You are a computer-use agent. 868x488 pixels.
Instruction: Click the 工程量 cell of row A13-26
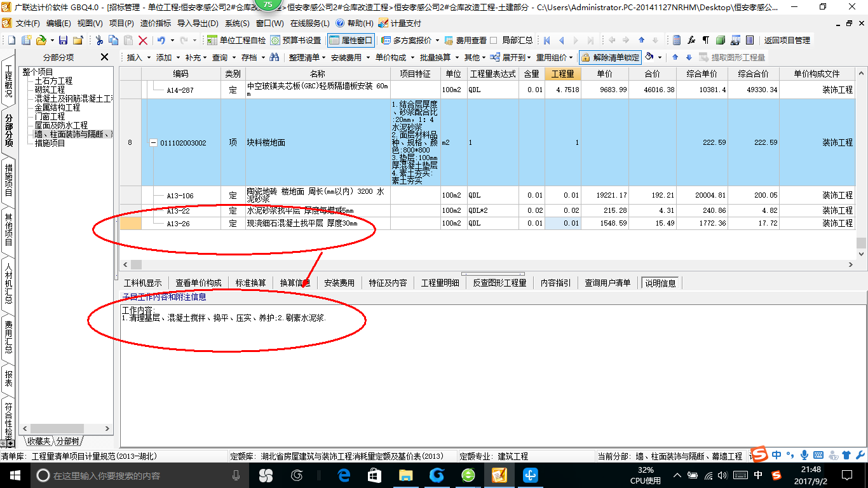click(562, 224)
